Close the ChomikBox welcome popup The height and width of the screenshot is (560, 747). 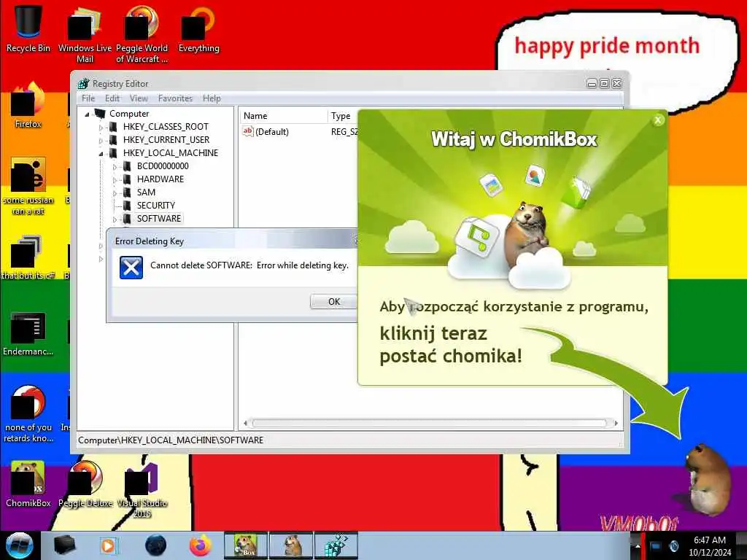click(x=658, y=120)
